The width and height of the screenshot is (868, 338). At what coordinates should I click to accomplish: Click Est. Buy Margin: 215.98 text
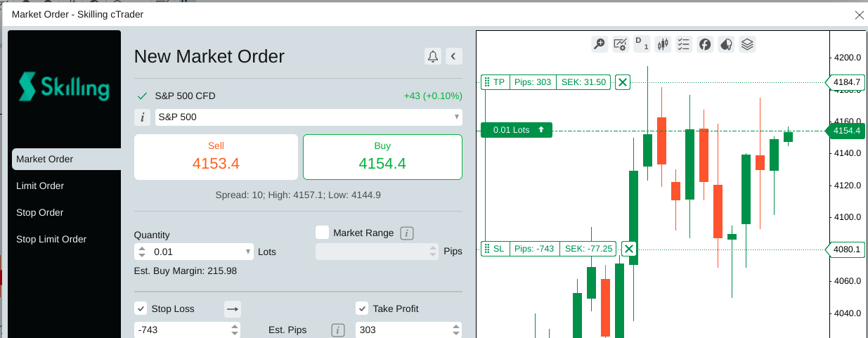click(x=186, y=271)
